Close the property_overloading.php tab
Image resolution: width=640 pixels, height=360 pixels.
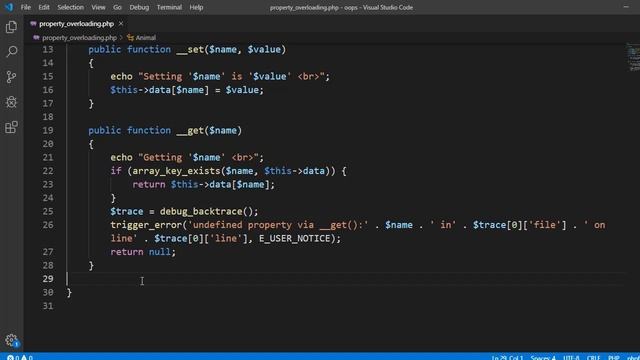click(121, 24)
